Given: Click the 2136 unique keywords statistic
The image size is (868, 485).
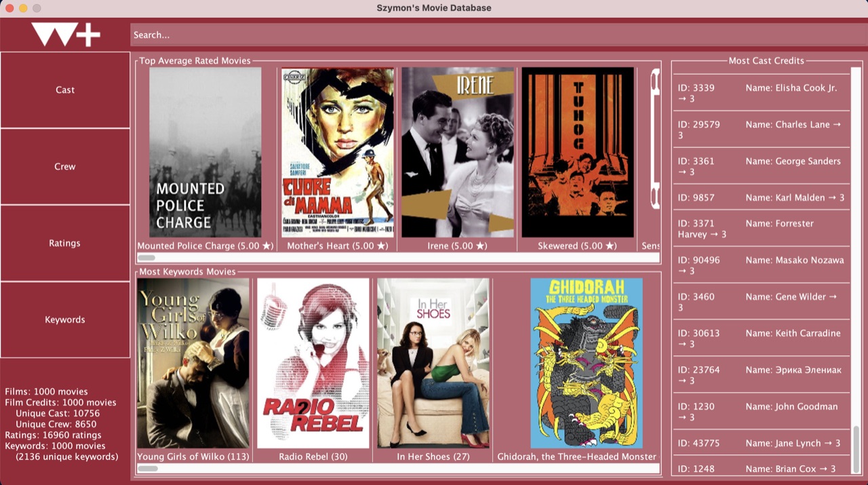Looking at the screenshot, I should coord(66,457).
